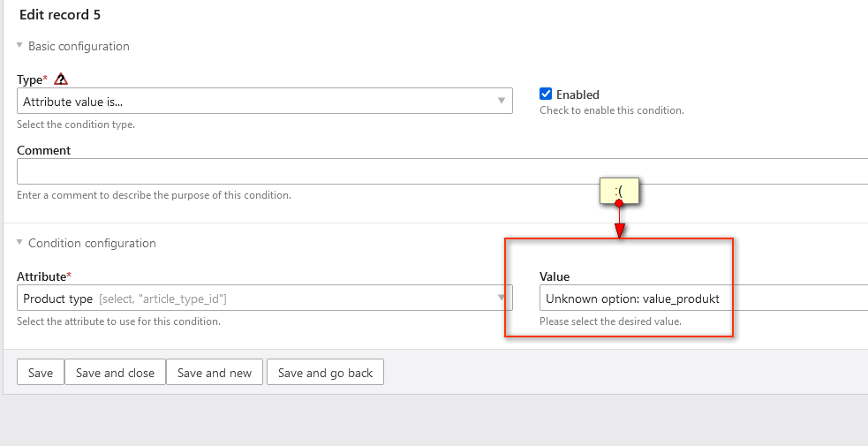
Task: Click the "Value" field label
Action: (555, 276)
